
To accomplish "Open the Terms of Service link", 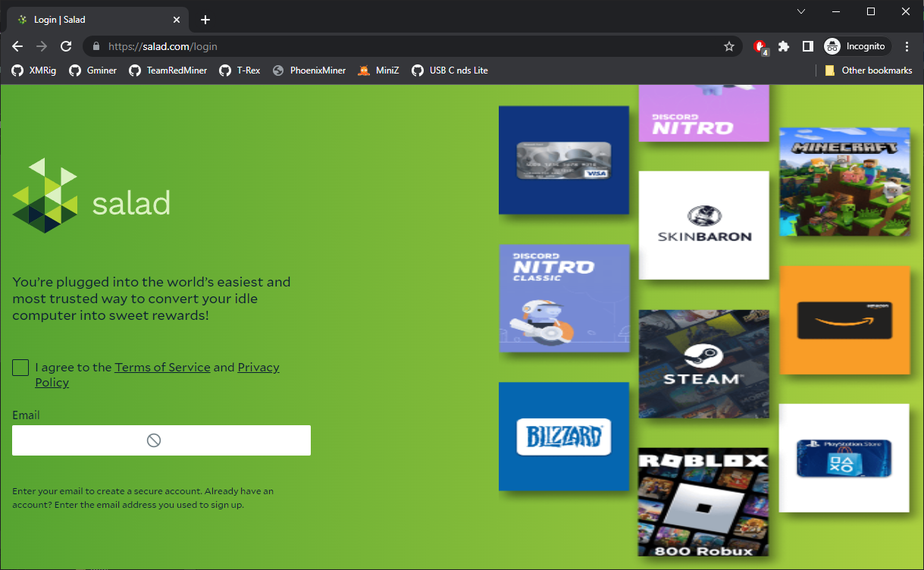I will pos(162,368).
